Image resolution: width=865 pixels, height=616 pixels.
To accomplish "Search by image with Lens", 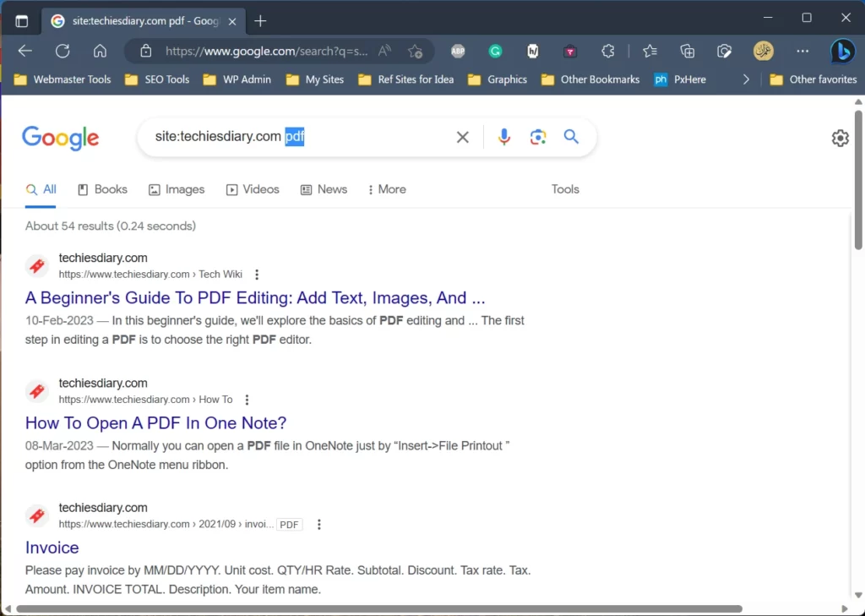I will coord(538,137).
